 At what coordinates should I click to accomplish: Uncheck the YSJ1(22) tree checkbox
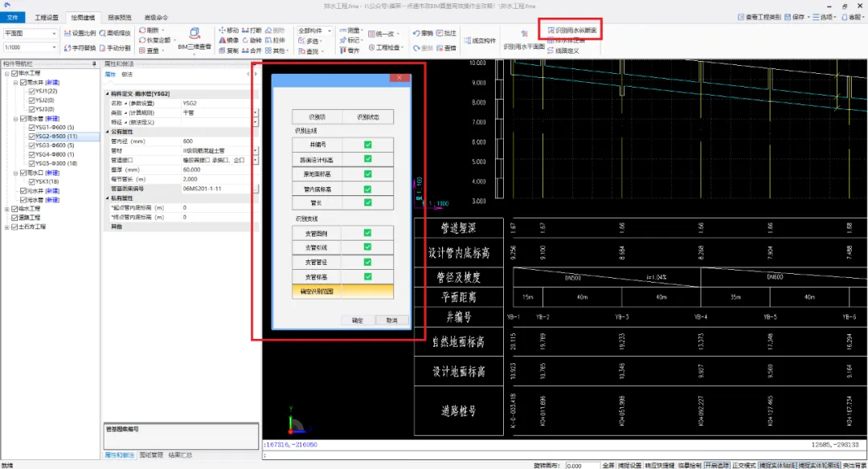(x=32, y=92)
